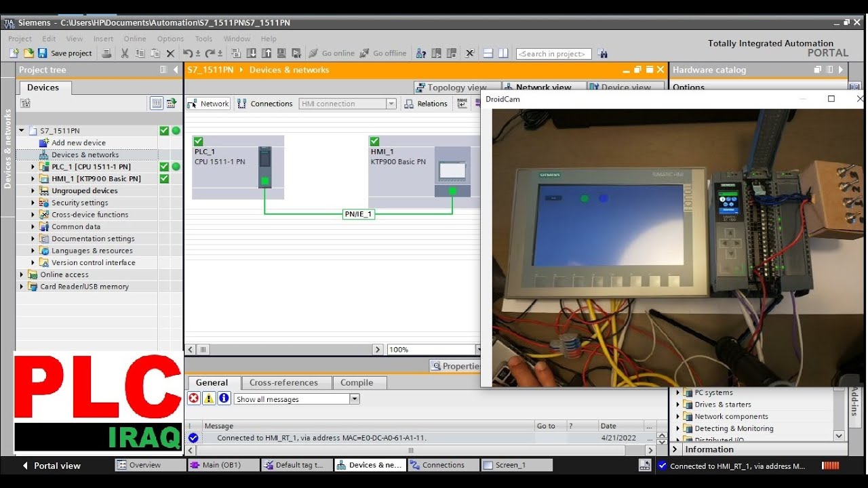The width and height of the screenshot is (868, 488).
Task: Click the Undo arrow icon
Action: tap(188, 53)
